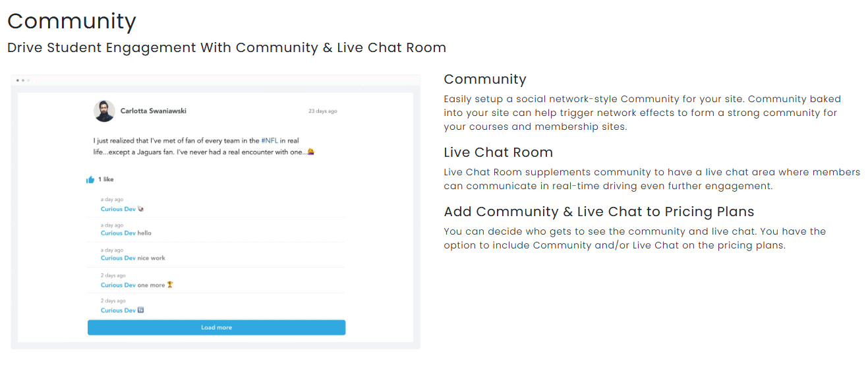Open the #NFL hashtag link
Viewport: 868px width, 371px height.
click(270, 141)
